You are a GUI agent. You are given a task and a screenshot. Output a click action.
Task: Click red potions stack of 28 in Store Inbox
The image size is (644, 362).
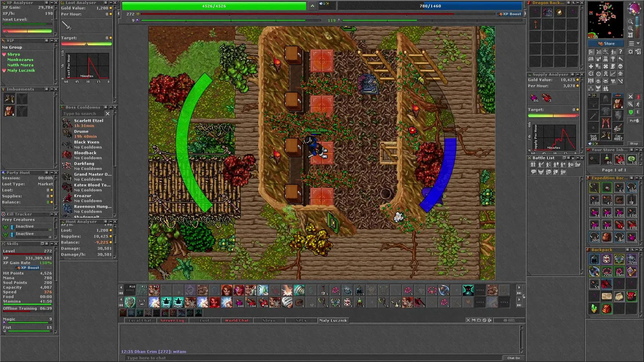click(619, 159)
